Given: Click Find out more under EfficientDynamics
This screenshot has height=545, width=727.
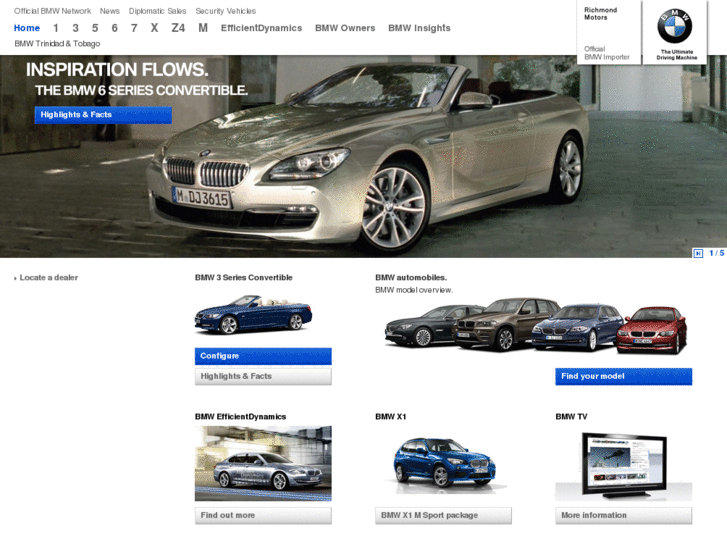Looking at the screenshot, I should click(x=263, y=515).
